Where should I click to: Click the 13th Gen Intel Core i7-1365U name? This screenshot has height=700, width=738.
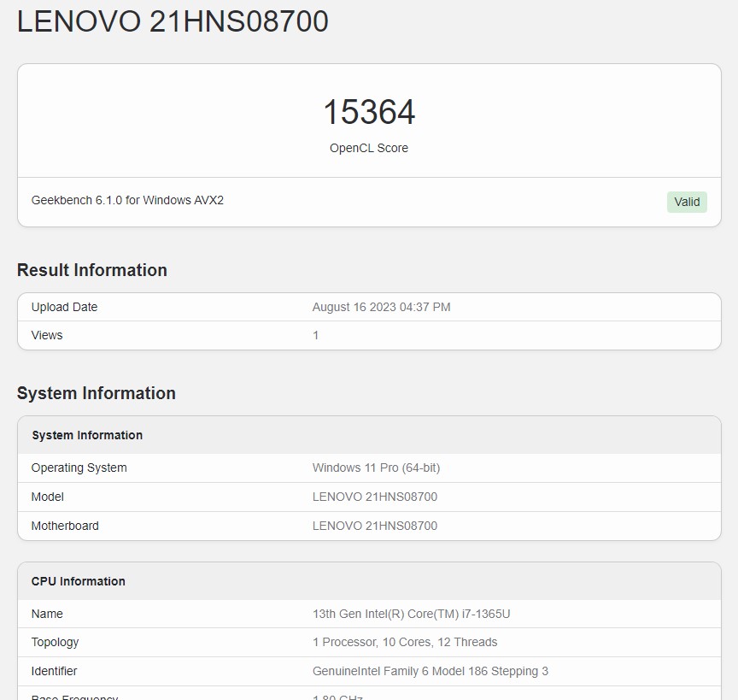pos(411,614)
